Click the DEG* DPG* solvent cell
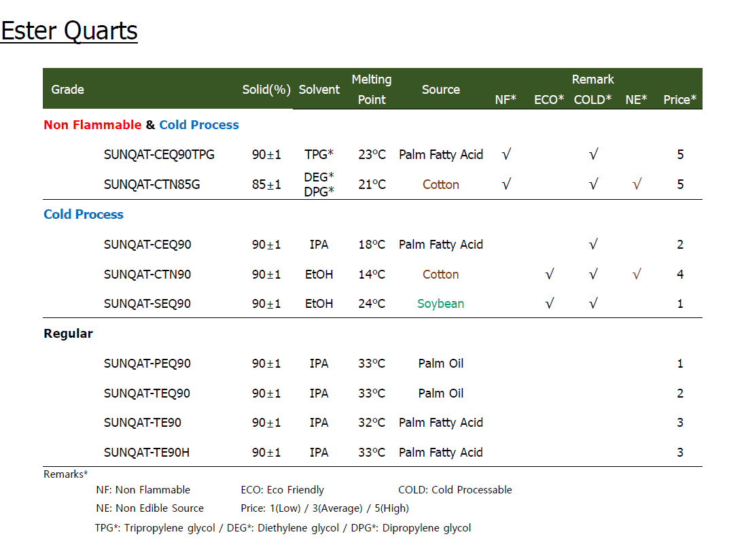744x560 pixels. 319,184
